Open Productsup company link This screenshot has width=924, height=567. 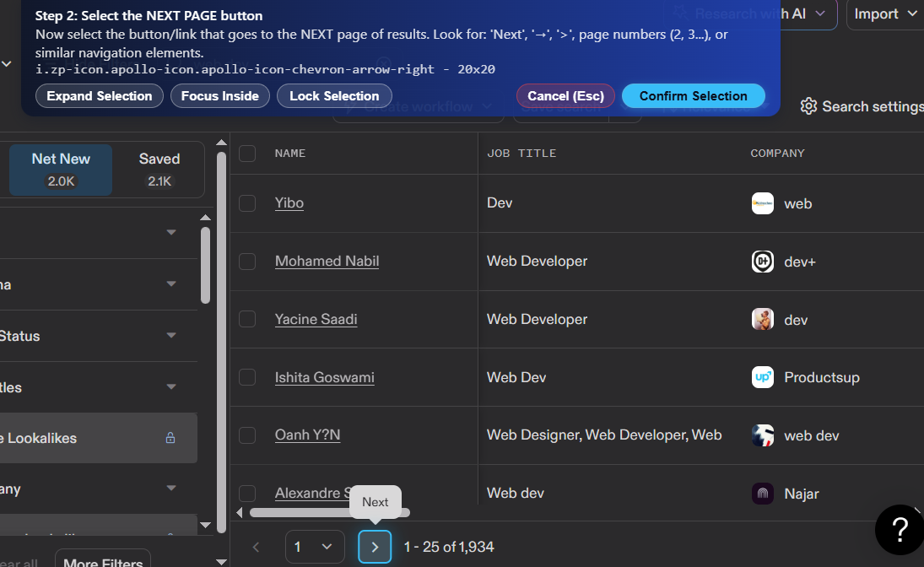pos(821,377)
